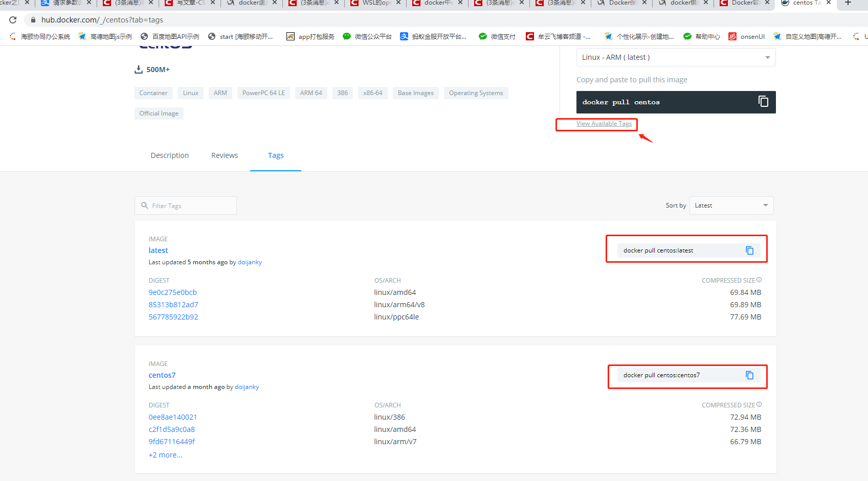This screenshot has width=868, height=481.
Task: Copy the docker pull centos:centos7 command
Action: 749,375
